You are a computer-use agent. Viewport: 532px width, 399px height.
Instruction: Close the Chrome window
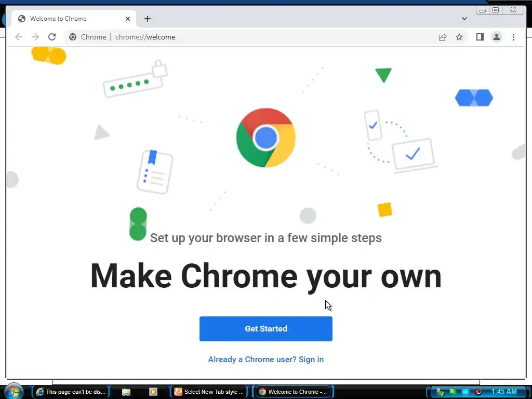coord(513,10)
